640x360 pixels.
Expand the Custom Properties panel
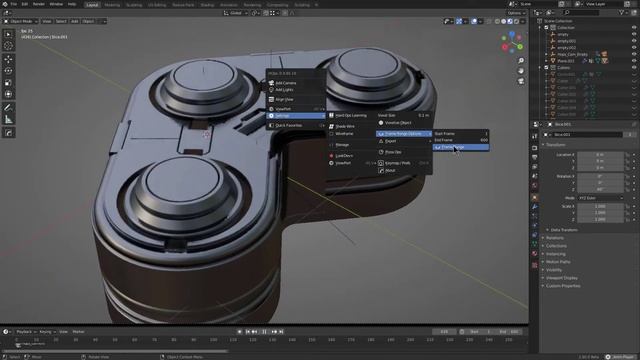tap(563, 286)
